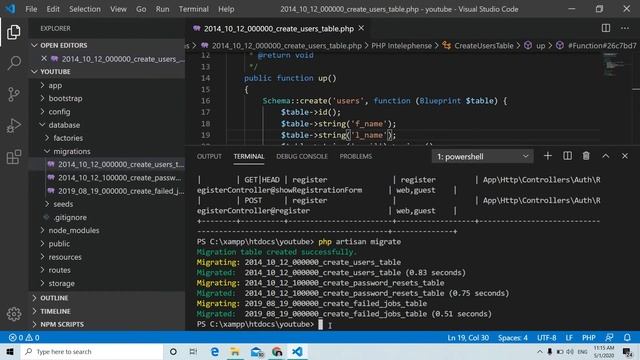Image resolution: width=640 pixels, height=360 pixels.
Task: Open the Source Control view
Action: tap(14, 94)
